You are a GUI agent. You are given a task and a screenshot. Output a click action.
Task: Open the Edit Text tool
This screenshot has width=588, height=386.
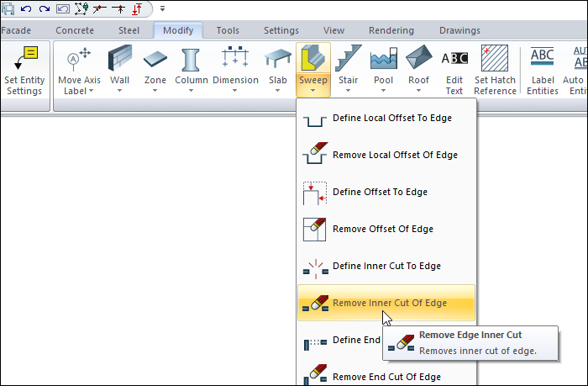(x=454, y=61)
